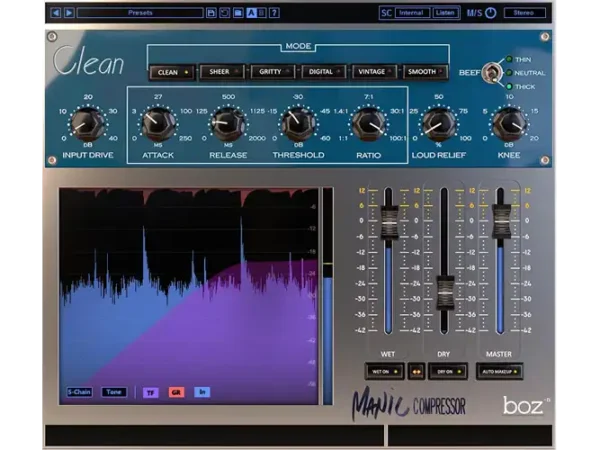Open the Stereo channel mode dropdown

524,13
